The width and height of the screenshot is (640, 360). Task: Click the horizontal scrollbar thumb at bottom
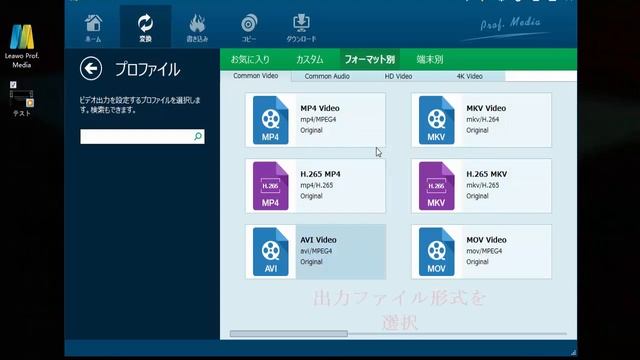click(289, 333)
